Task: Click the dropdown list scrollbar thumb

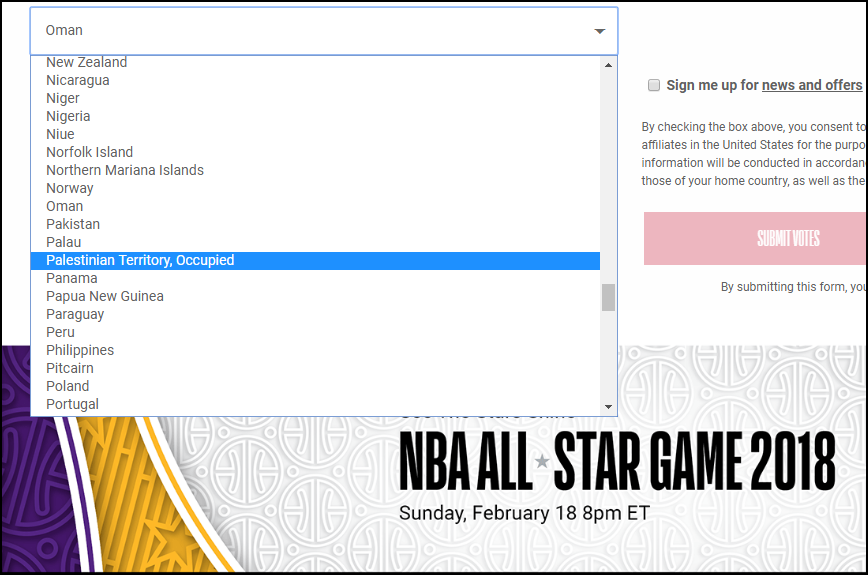Action: point(608,298)
